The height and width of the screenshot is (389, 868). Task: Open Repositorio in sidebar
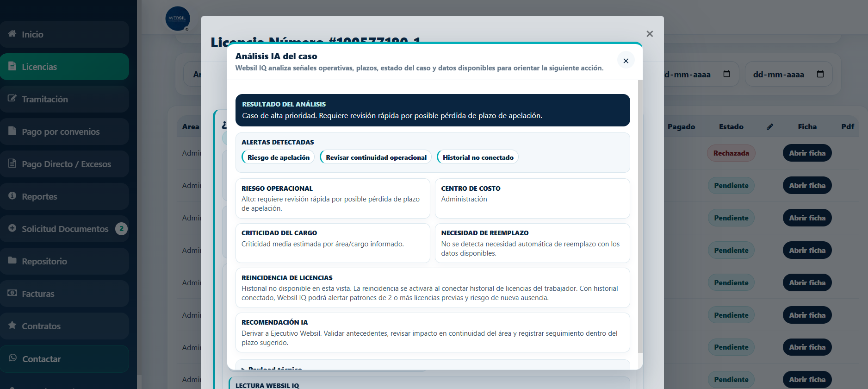tap(64, 261)
